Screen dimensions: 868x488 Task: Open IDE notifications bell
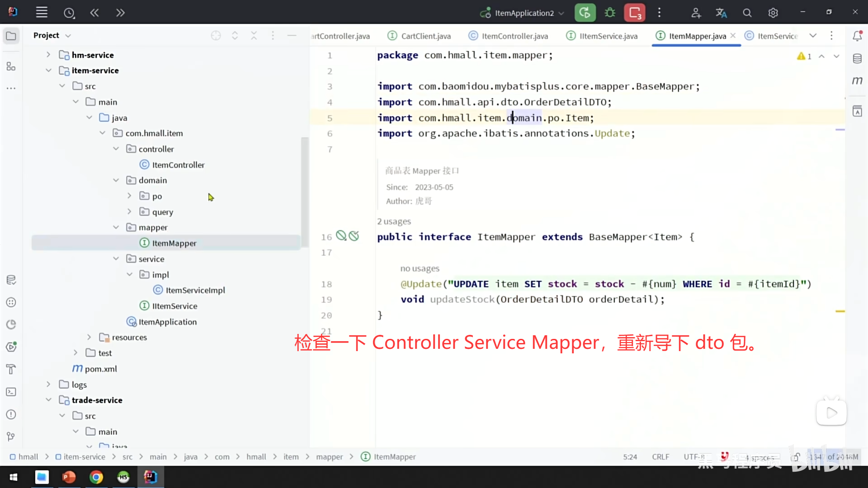857,36
